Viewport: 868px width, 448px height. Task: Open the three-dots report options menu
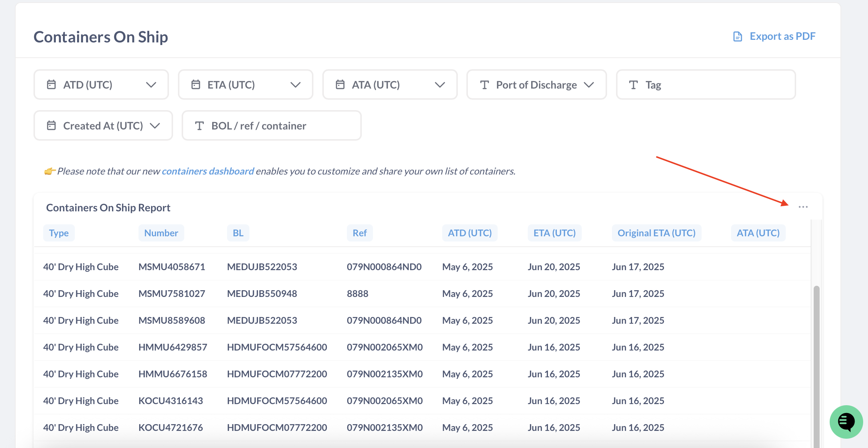click(803, 207)
